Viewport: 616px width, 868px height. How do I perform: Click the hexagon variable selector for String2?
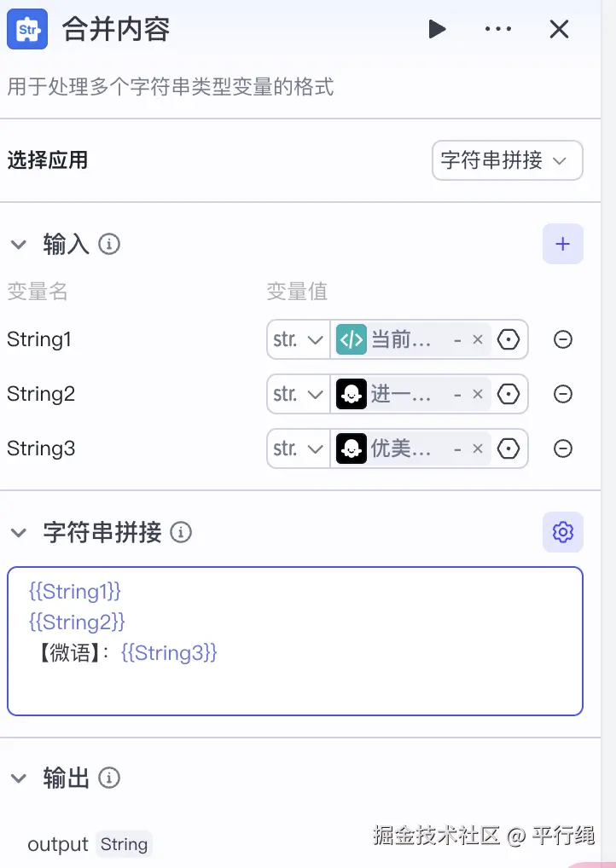coord(508,394)
